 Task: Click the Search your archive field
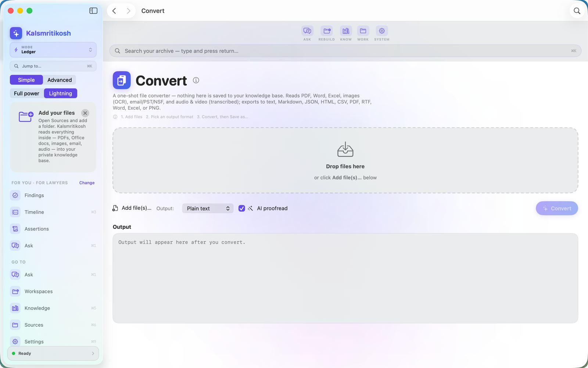pos(345,51)
